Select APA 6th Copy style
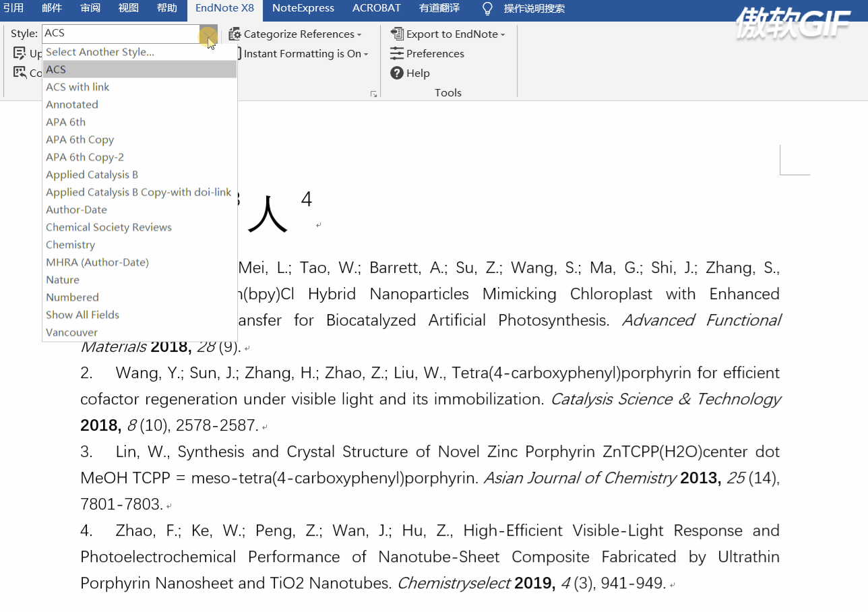The image size is (868, 612). [x=140, y=140]
